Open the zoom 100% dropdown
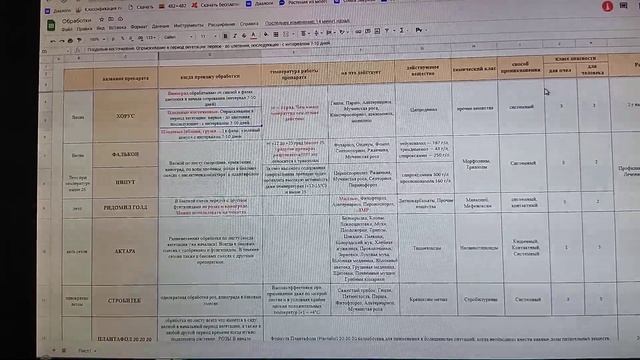Viewport: 640px width, 360px height. click(96, 39)
